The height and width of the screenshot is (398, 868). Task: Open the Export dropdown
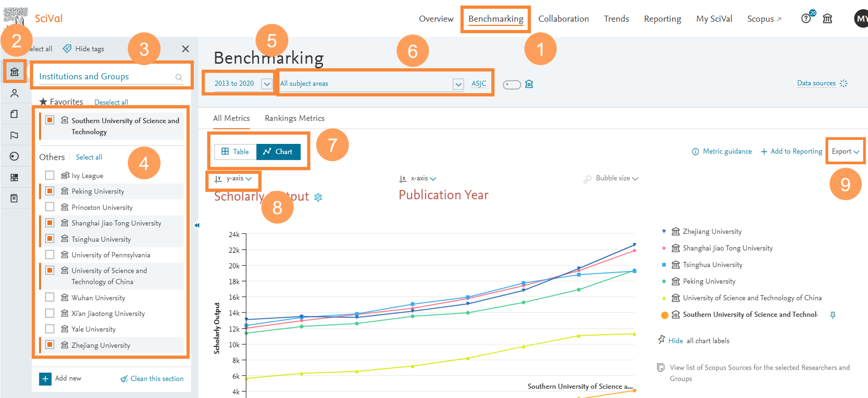pos(845,151)
